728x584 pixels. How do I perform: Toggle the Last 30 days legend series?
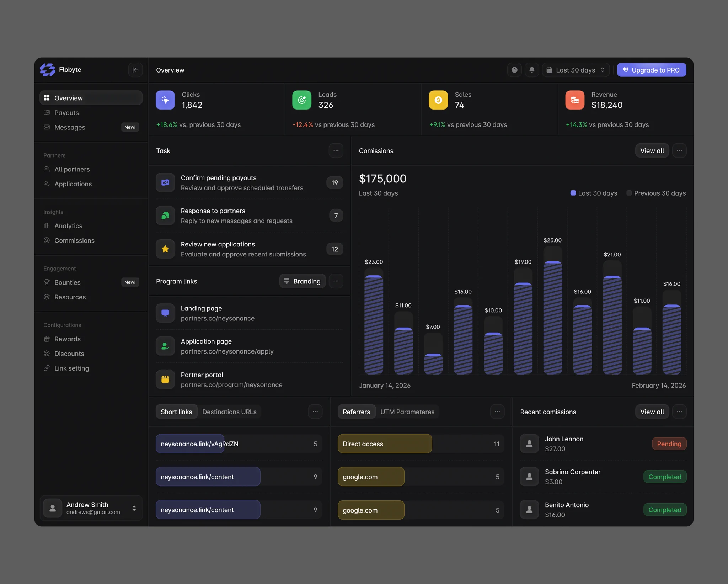[594, 193]
